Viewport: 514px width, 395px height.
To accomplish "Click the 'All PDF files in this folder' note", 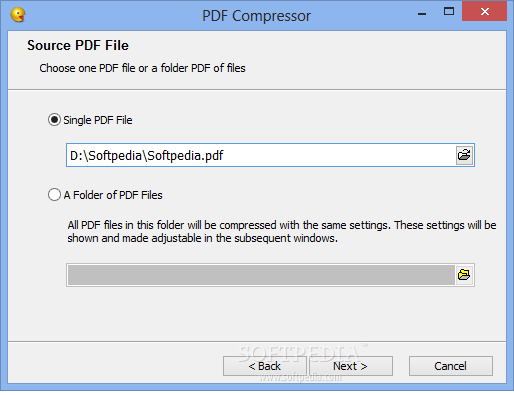I will tap(282, 232).
